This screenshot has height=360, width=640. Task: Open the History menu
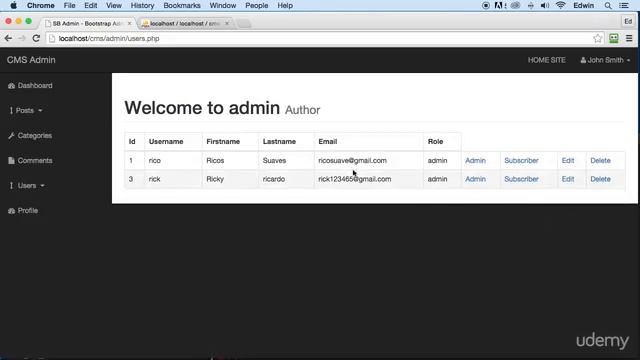click(x=142, y=5)
